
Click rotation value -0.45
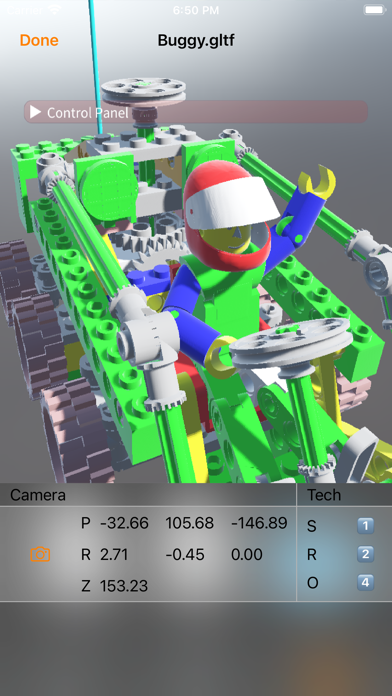pyautogui.click(x=185, y=554)
